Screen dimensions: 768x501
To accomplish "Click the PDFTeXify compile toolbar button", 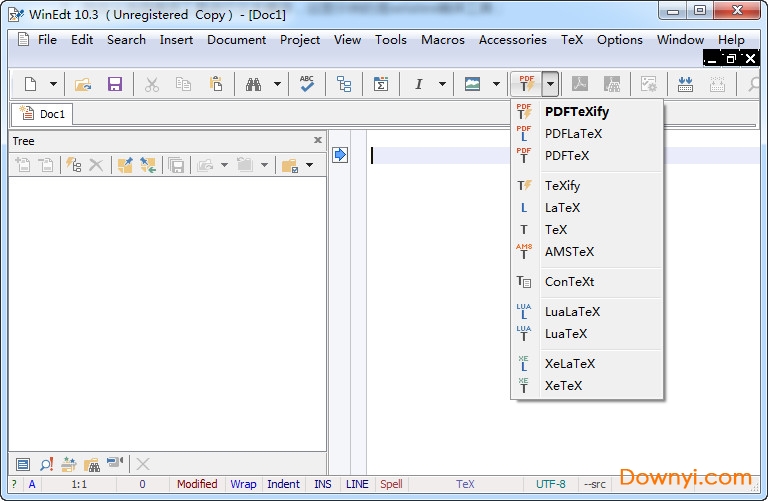I will pyautogui.click(x=526, y=84).
